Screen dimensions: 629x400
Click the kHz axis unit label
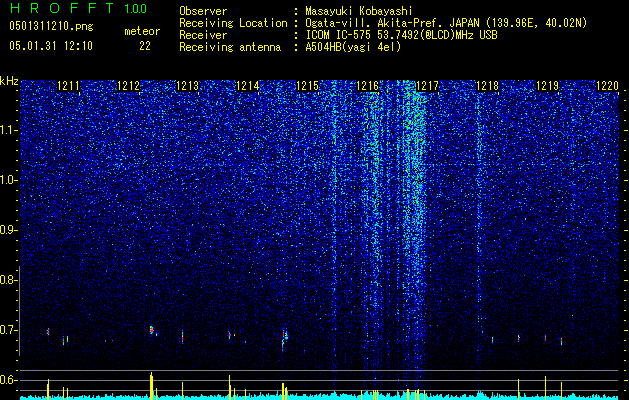click(x=9, y=81)
